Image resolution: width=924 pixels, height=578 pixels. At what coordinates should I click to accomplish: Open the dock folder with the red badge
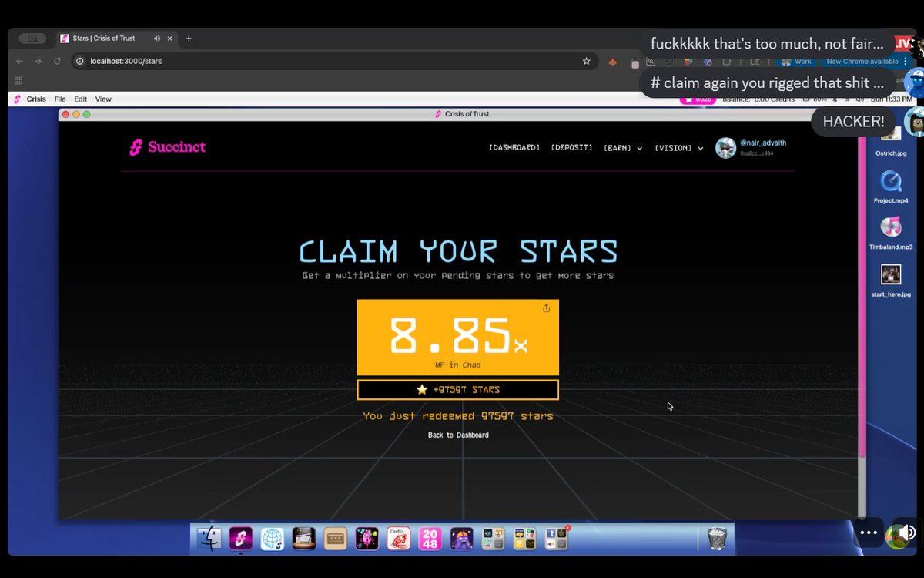[x=556, y=538]
